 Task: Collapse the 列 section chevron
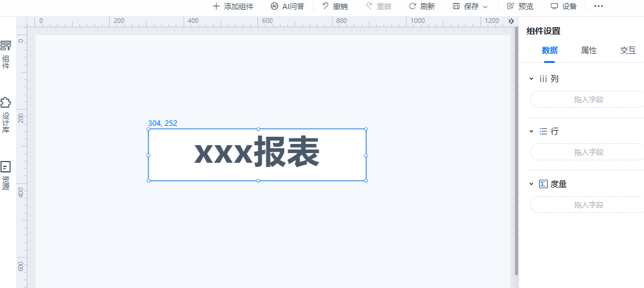[x=531, y=79]
